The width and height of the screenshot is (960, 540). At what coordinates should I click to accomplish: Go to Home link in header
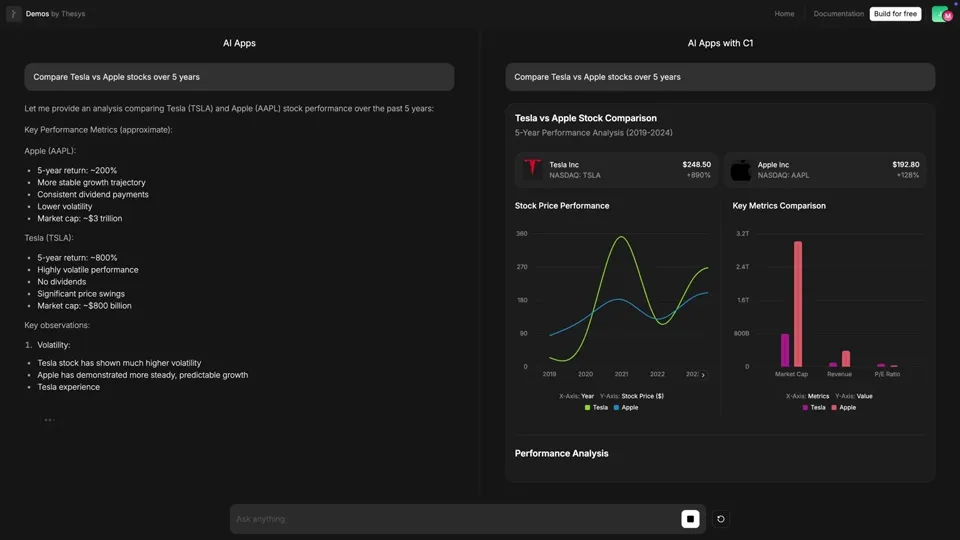pos(784,13)
